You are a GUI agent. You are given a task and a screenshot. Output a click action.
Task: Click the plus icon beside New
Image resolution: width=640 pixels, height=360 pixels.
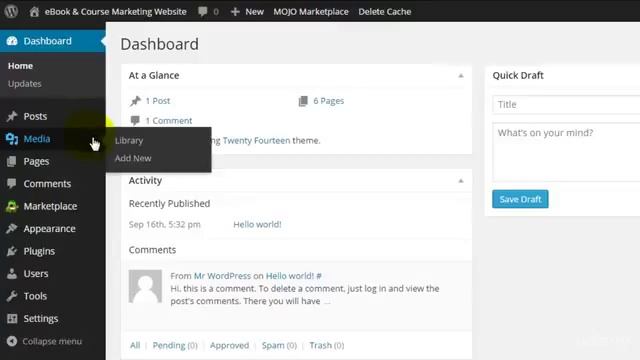[235, 12]
